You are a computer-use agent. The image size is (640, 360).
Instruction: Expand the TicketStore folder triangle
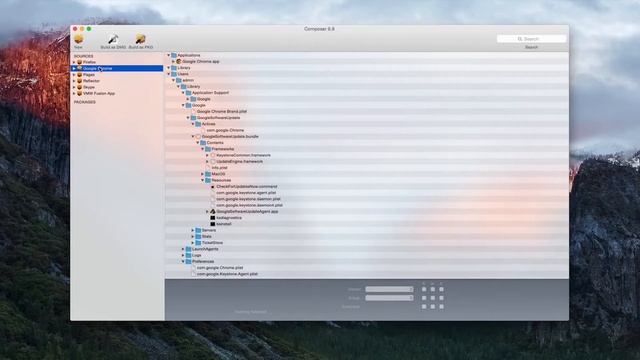193,242
